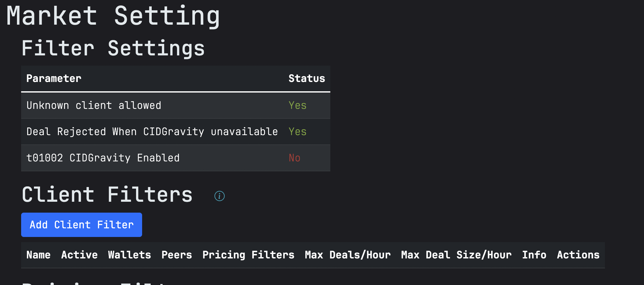The height and width of the screenshot is (285, 644).
Task: Click the Name column header
Action: coord(38,255)
